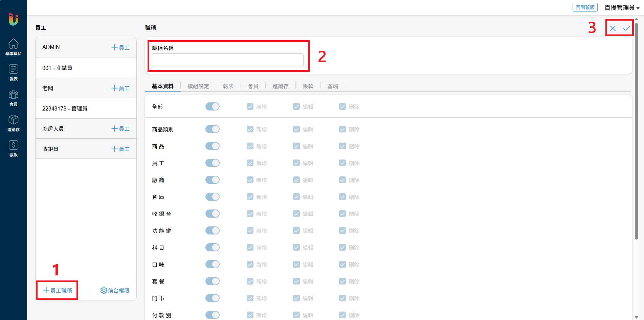Click the checkmark confirm icon
644x320 pixels.
click(x=626, y=28)
